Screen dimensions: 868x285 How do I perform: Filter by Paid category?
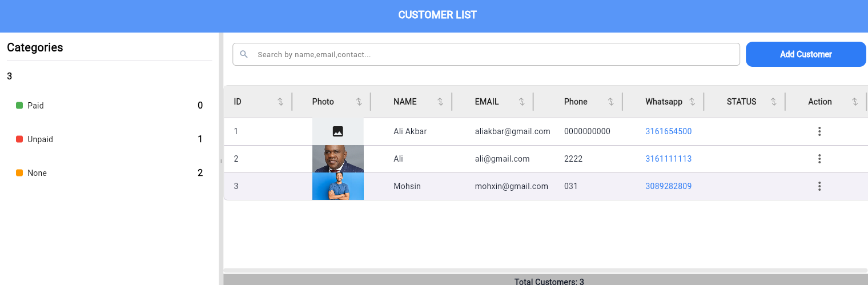(35, 106)
